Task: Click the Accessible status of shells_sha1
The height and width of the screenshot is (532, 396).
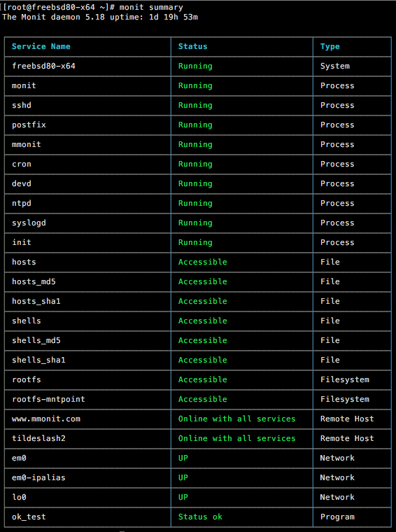Action: 203,360
